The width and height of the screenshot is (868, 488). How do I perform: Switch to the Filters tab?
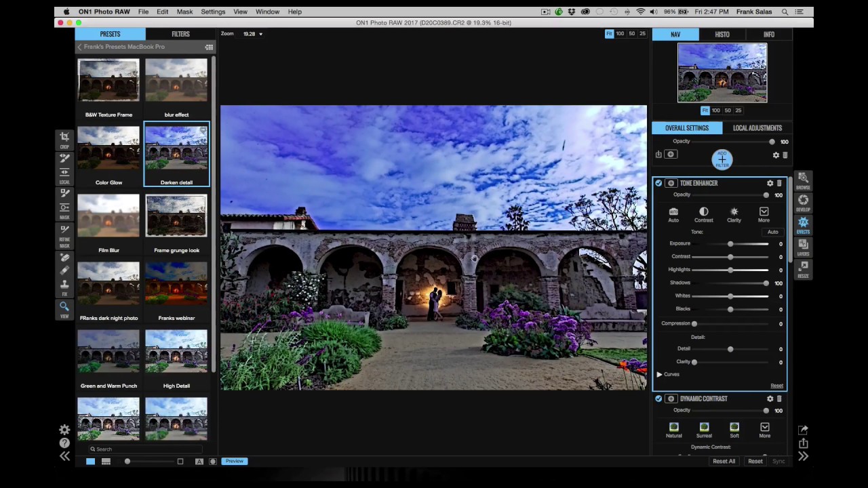180,34
